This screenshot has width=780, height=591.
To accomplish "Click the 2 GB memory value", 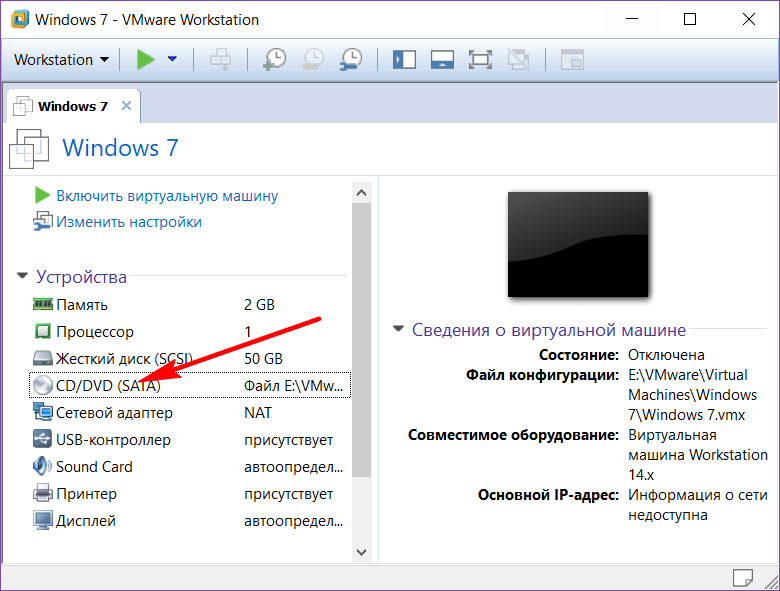I will tap(259, 304).
